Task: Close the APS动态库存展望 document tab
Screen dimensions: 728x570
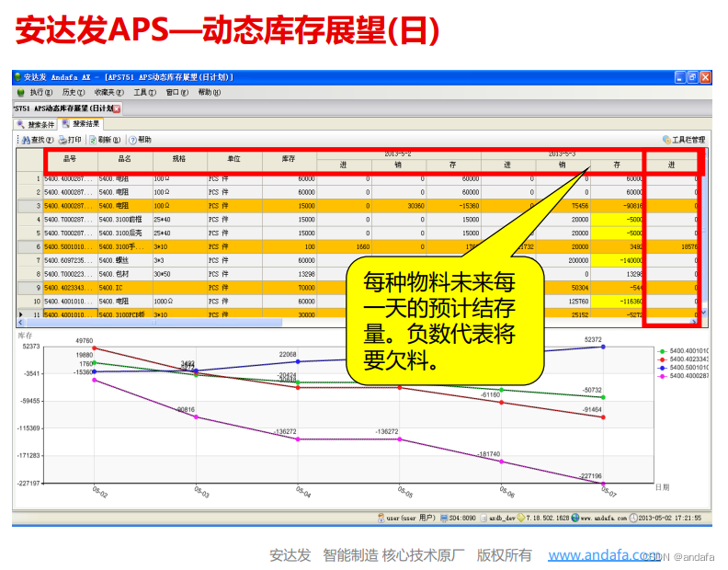Action: point(117,108)
